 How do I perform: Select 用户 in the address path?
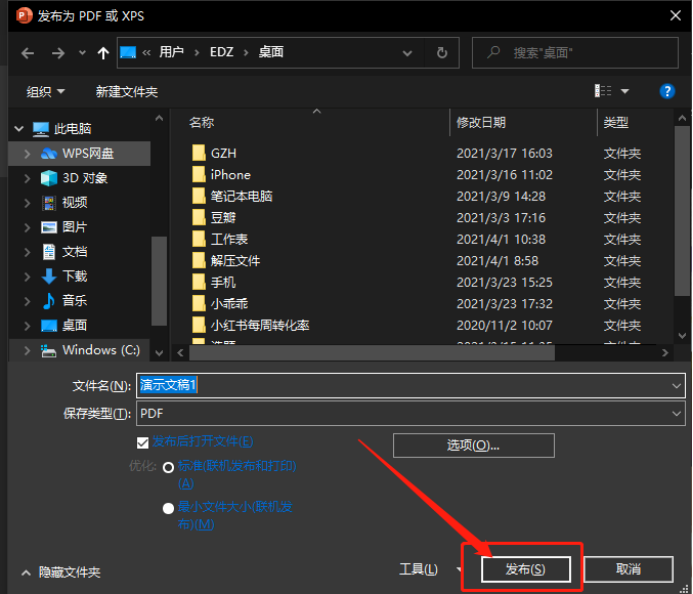click(171, 52)
